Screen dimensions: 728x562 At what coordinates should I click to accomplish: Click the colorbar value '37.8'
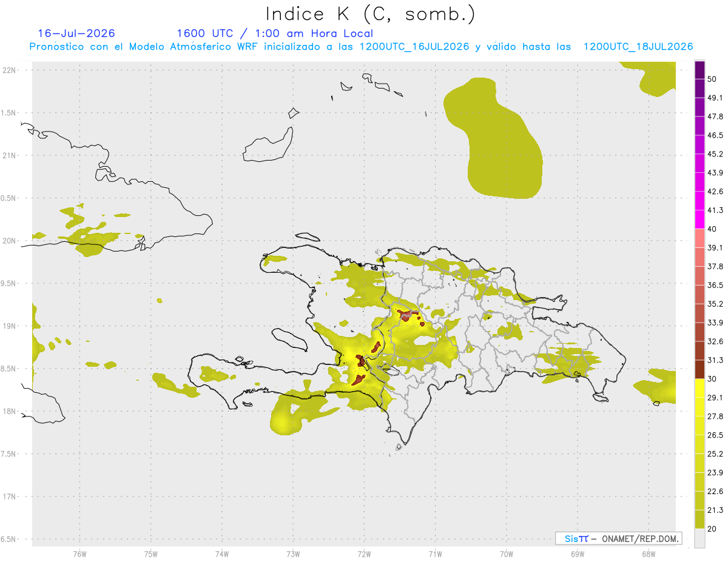[715, 266]
